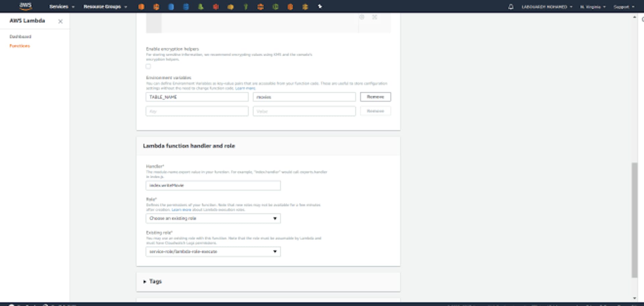
Task: Open the Choose an existing role dropdown
Action: pyautogui.click(x=213, y=218)
